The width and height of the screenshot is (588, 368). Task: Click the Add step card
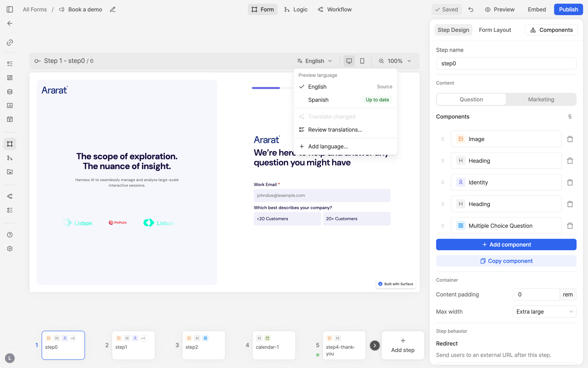tap(403, 345)
